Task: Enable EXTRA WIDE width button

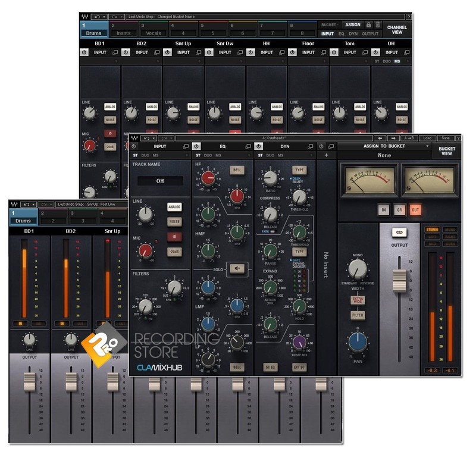Action: click(358, 300)
